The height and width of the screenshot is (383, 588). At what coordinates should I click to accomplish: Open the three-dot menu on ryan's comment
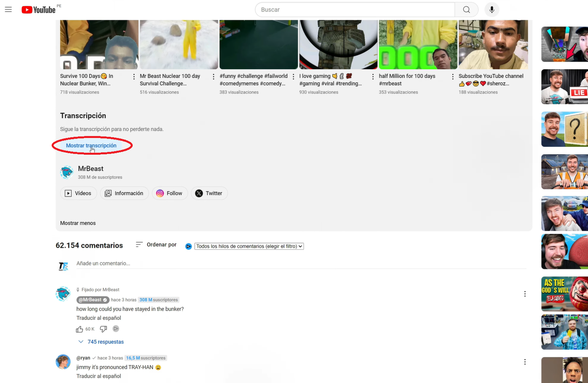pos(525,362)
